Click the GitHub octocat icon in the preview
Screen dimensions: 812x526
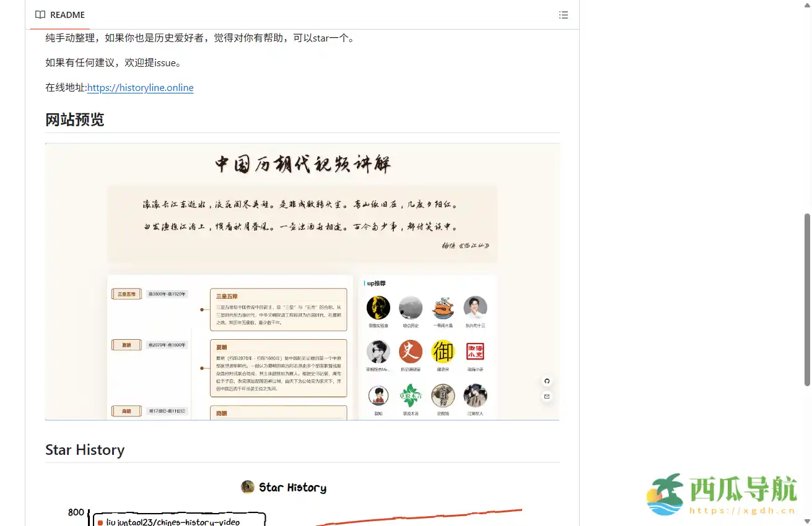tap(547, 381)
